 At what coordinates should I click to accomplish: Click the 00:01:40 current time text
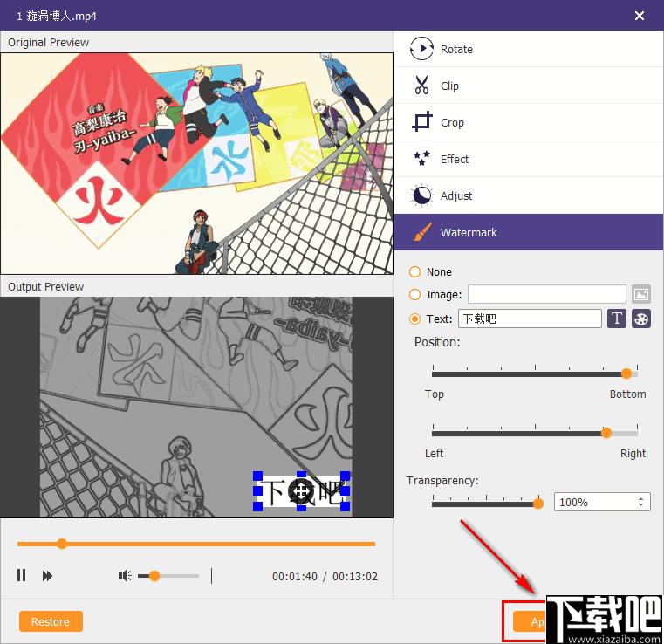coord(295,576)
